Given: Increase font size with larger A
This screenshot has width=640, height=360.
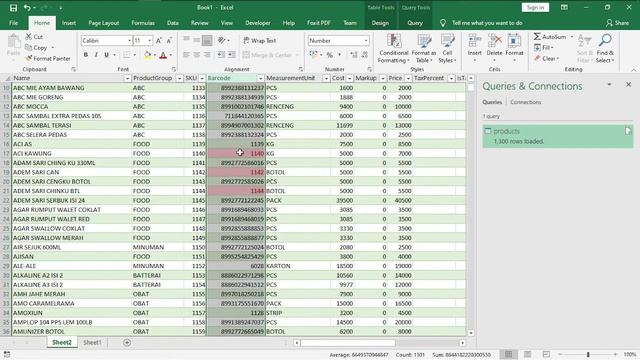Looking at the screenshot, I should pyautogui.click(x=159, y=40).
